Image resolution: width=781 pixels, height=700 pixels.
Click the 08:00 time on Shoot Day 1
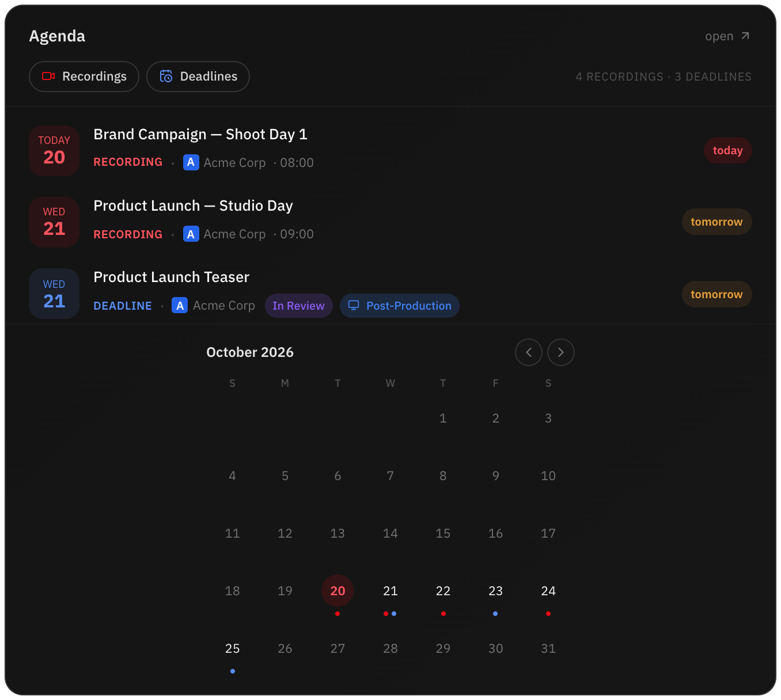(297, 163)
